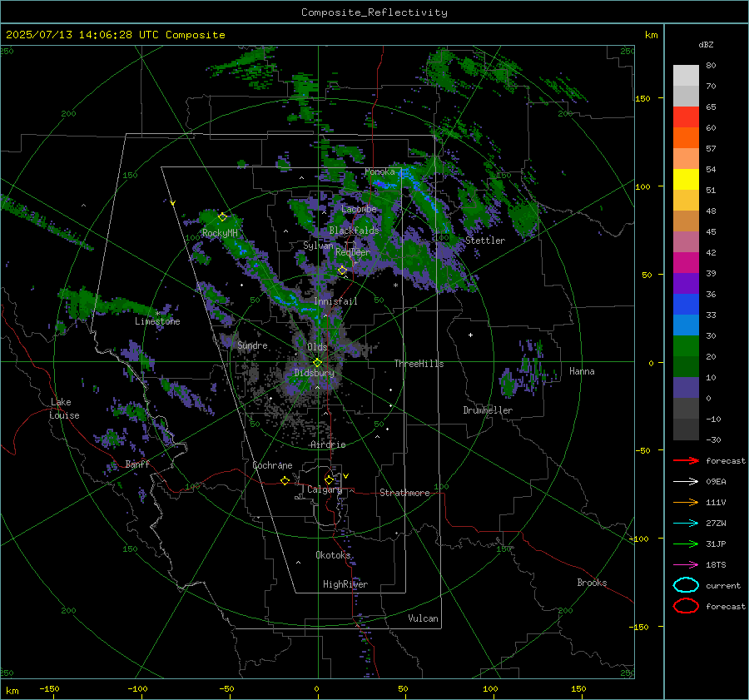
Task: Click the 'Ponoka' city label
Action: click(x=379, y=171)
